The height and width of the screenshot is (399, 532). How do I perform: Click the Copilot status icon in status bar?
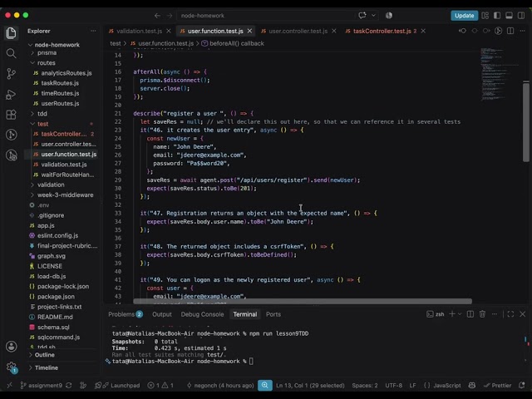pos(472,386)
